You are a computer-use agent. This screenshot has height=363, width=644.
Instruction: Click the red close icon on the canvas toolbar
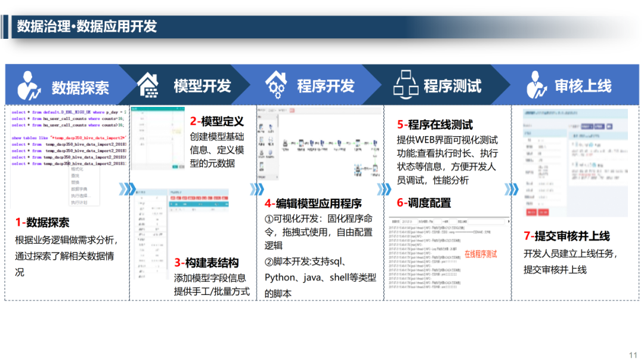292,110
